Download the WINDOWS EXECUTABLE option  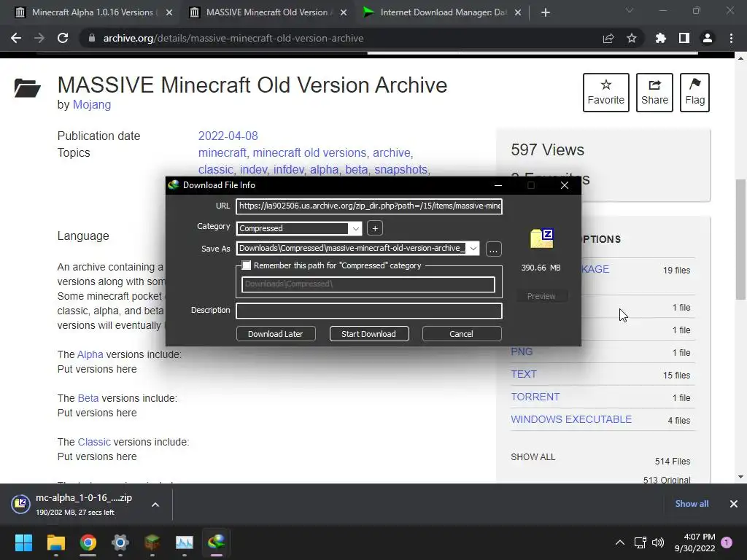[571, 419]
